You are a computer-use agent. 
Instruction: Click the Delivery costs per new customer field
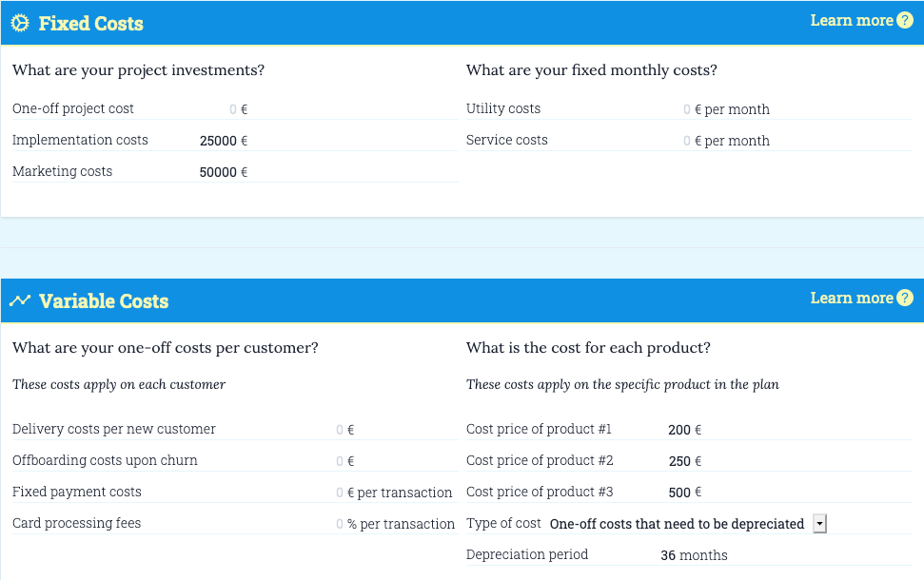[338, 429]
